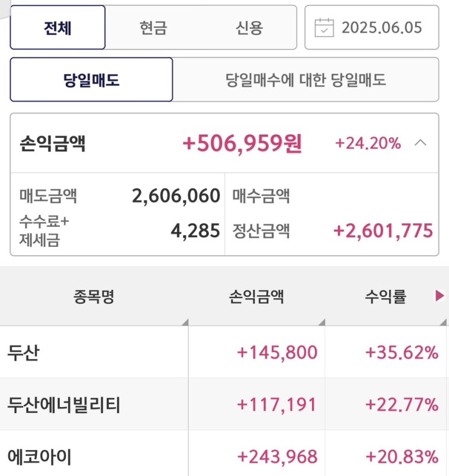The width and height of the screenshot is (449, 476).
Task: Click the 두산에너빌리티 return rate +22.77%
Action: pos(402,405)
